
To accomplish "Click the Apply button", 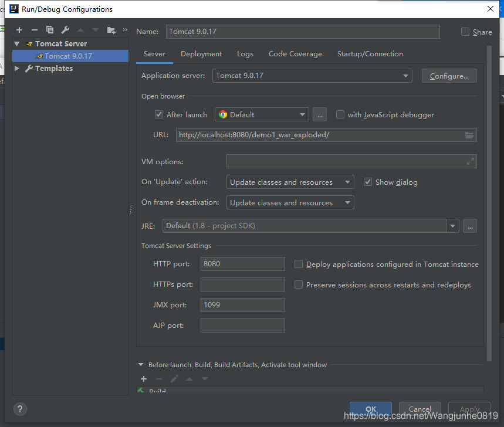I will [469, 409].
